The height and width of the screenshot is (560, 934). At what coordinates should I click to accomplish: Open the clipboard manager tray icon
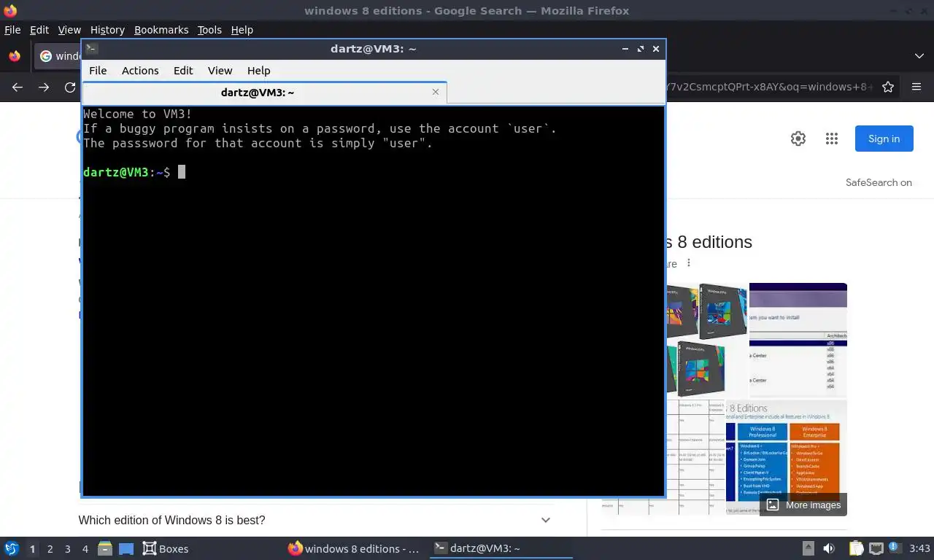856,548
